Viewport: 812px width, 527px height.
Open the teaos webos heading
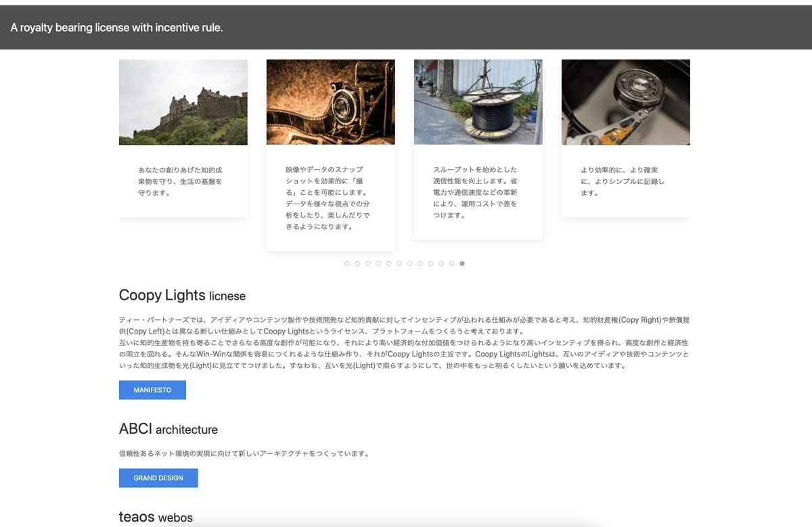(x=156, y=518)
